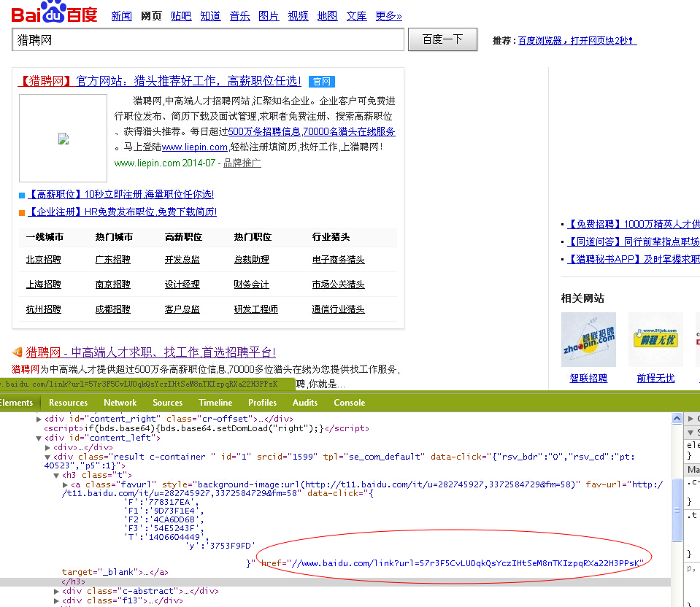
Task: Open the 【企业注册】HR免费发布职位 link
Action: coord(122,212)
